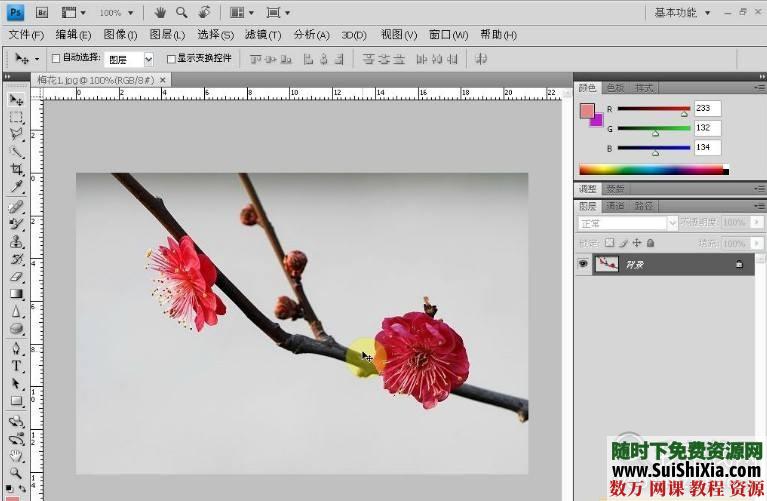Select the Clone Stamp tool

(x=16, y=242)
